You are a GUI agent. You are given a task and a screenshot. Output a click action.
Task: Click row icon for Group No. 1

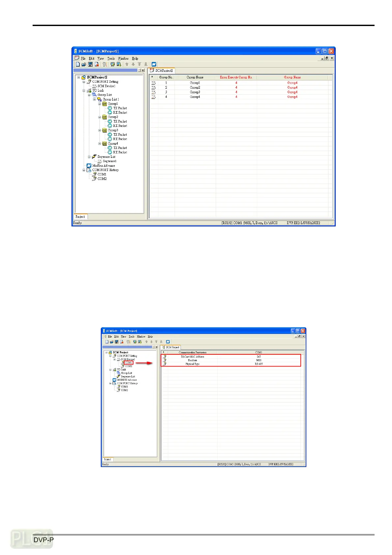(154, 83)
